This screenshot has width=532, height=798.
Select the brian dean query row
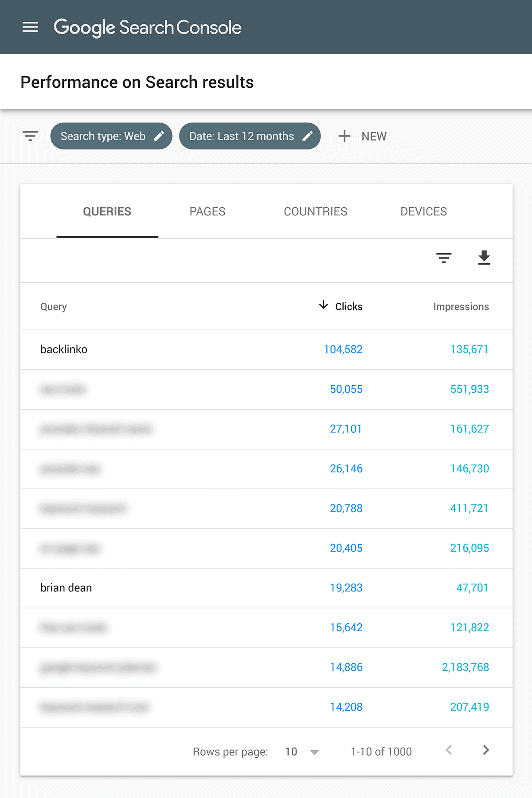[266, 588]
